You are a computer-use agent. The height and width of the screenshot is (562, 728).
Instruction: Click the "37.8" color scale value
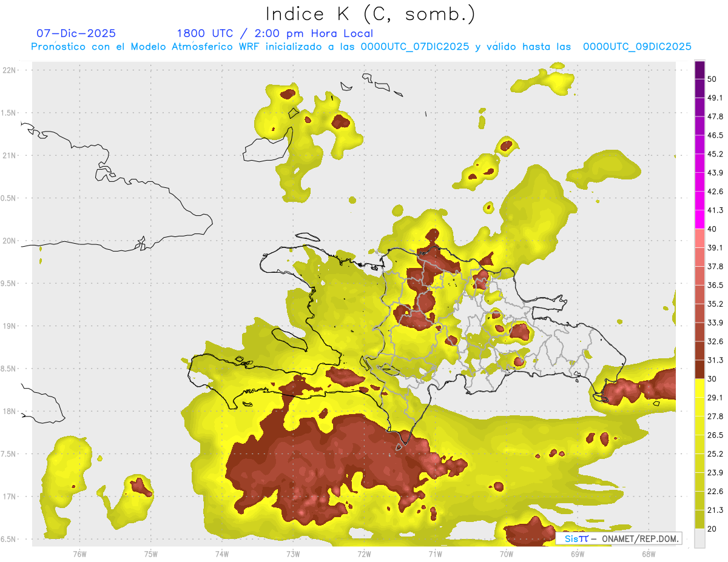[715, 266]
